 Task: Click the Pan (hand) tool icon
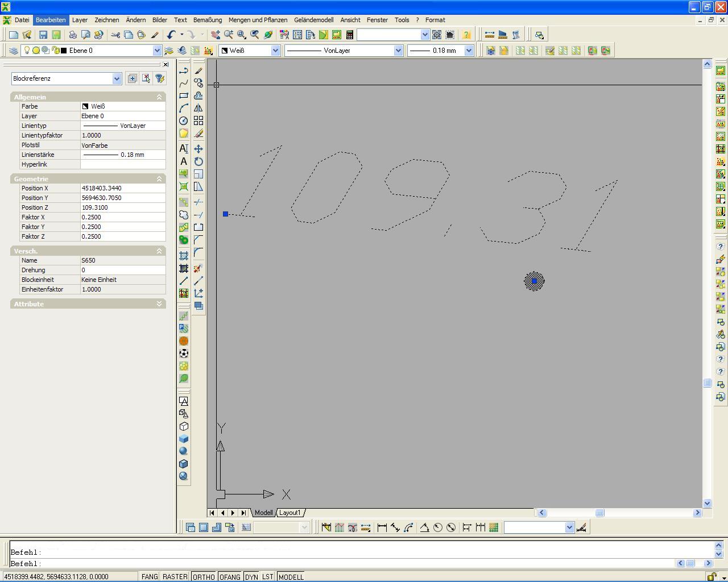(x=216, y=35)
